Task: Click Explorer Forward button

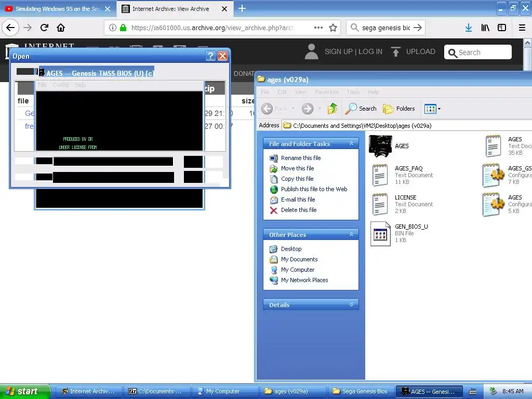Action: tap(308, 109)
